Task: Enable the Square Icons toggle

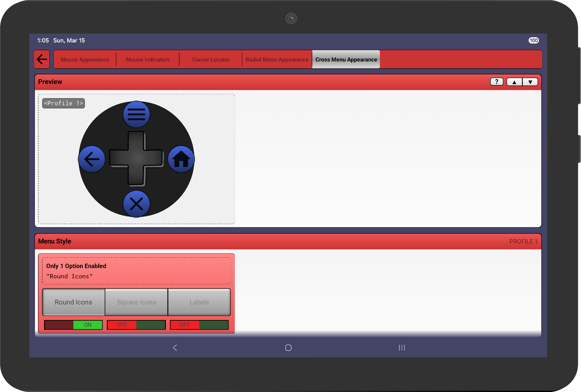Action: (136, 325)
